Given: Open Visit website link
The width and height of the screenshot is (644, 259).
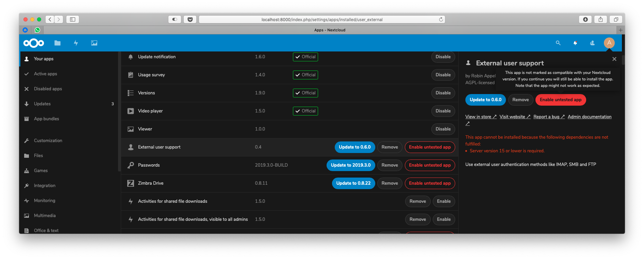Looking at the screenshot, I should tap(515, 117).
